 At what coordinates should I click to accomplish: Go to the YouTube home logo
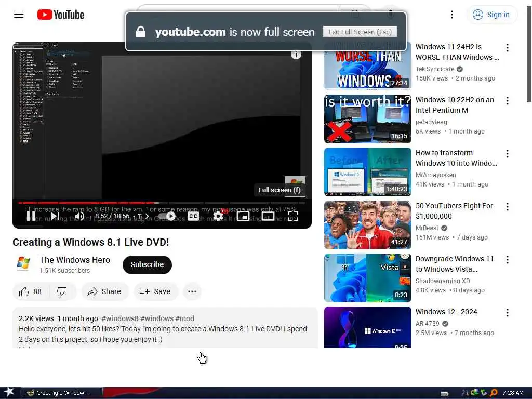(61, 15)
